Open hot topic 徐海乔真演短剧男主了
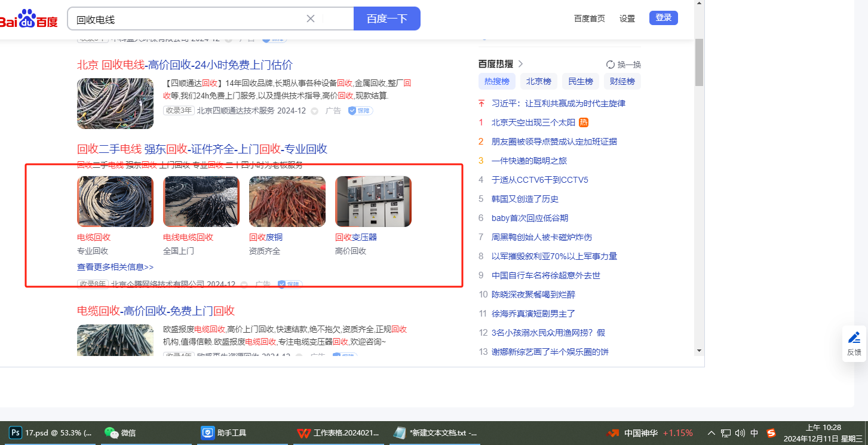Screen dimensions: 868x445 click(x=533, y=314)
